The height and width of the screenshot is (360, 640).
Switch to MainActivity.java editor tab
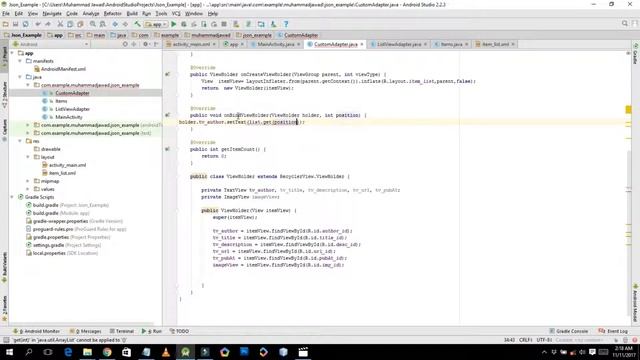276,44
